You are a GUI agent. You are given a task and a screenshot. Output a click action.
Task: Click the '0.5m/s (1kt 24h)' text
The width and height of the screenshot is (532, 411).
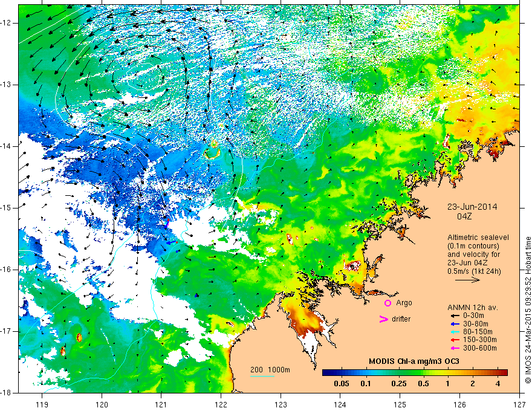[x=475, y=271]
